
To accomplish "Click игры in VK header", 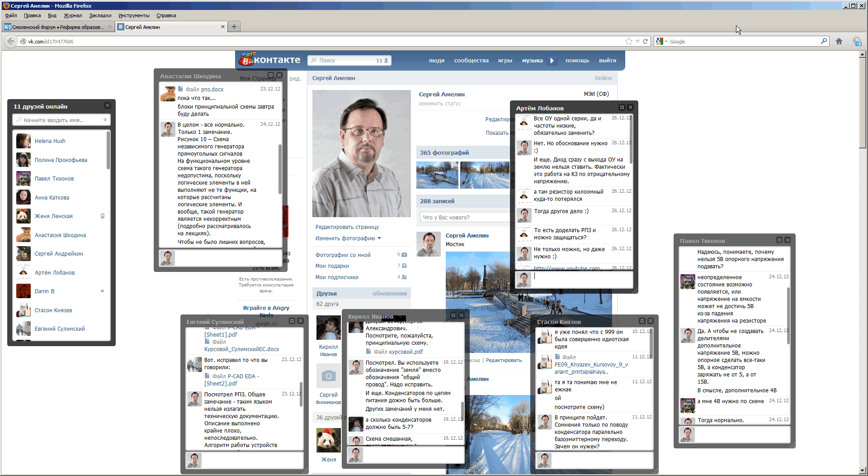I will coord(505,60).
